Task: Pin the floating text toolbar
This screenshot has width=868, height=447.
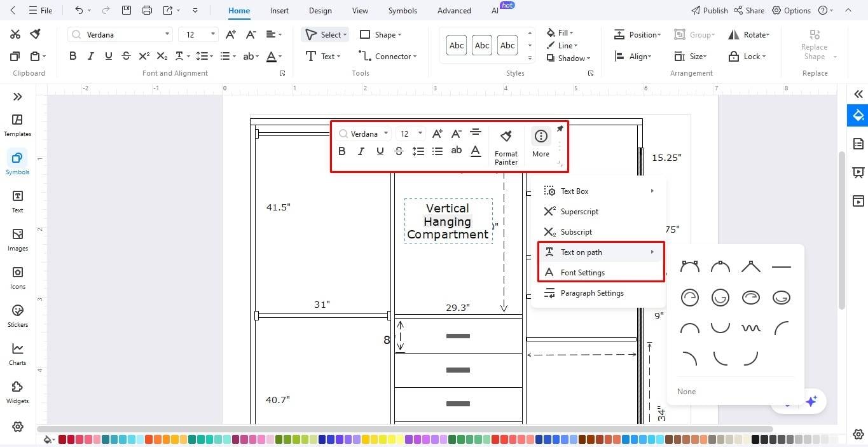Action: [x=560, y=129]
